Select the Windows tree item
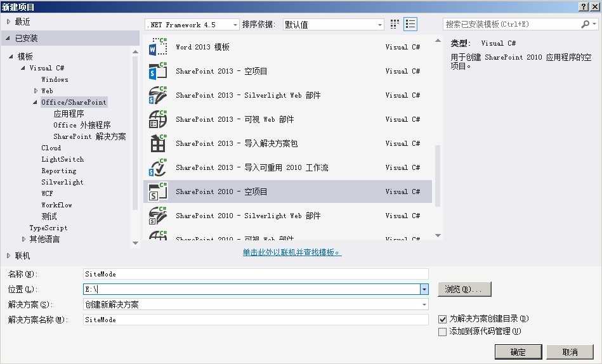 55,79
